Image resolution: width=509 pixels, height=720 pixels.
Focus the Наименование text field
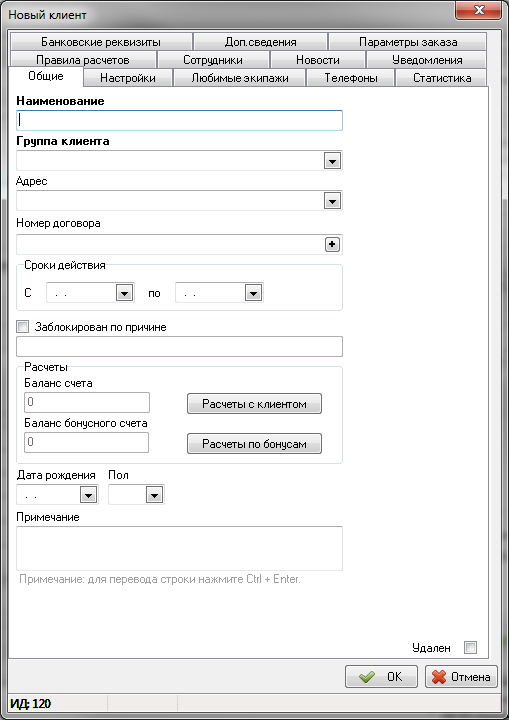pyautogui.click(x=179, y=120)
